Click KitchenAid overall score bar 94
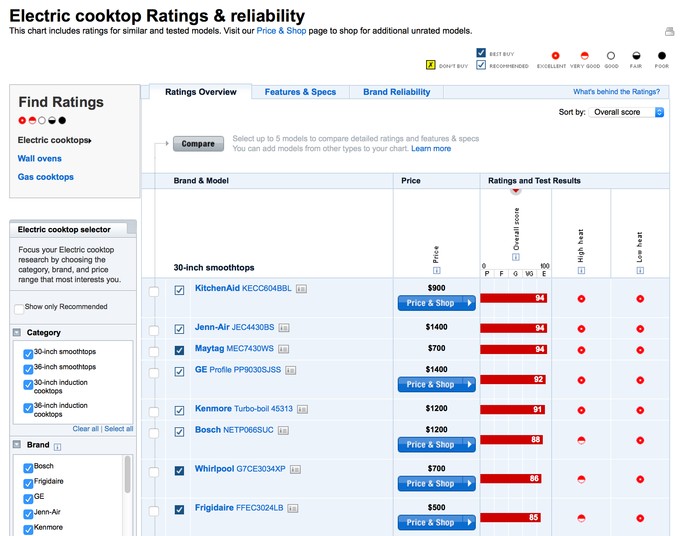The image size is (680, 536). [x=513, y=298]
